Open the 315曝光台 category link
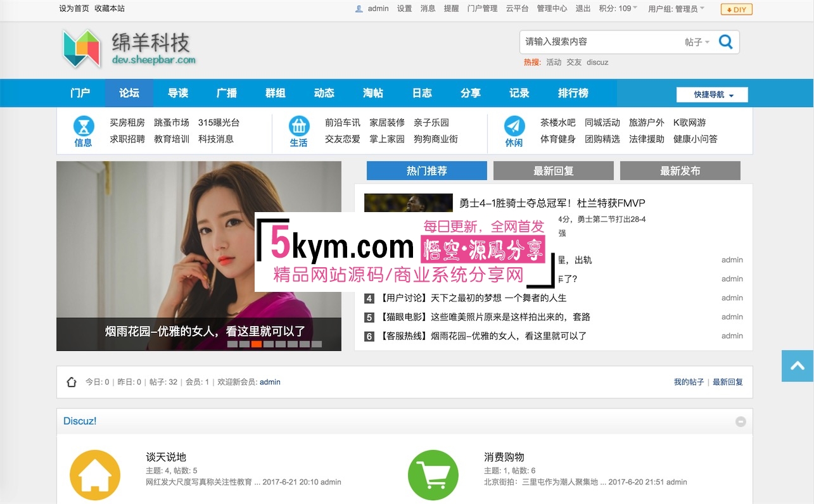 (x=219, y=123)
